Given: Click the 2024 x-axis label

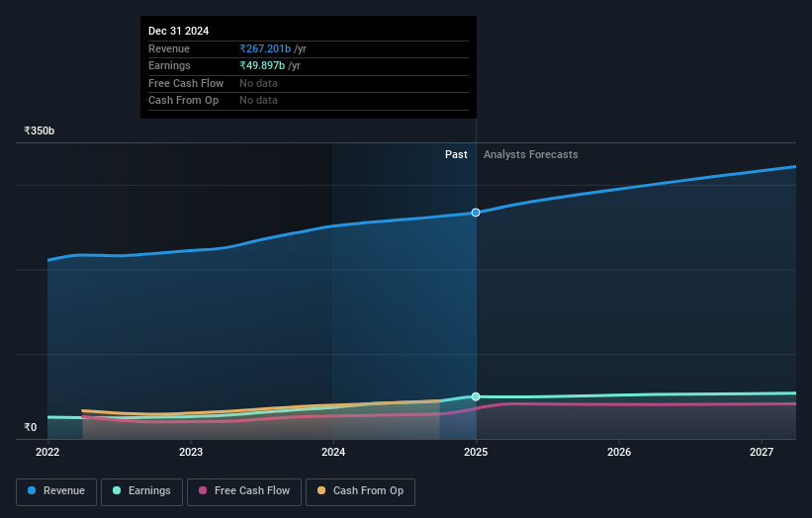Looking at the screenshot, I should pos(333,453).
